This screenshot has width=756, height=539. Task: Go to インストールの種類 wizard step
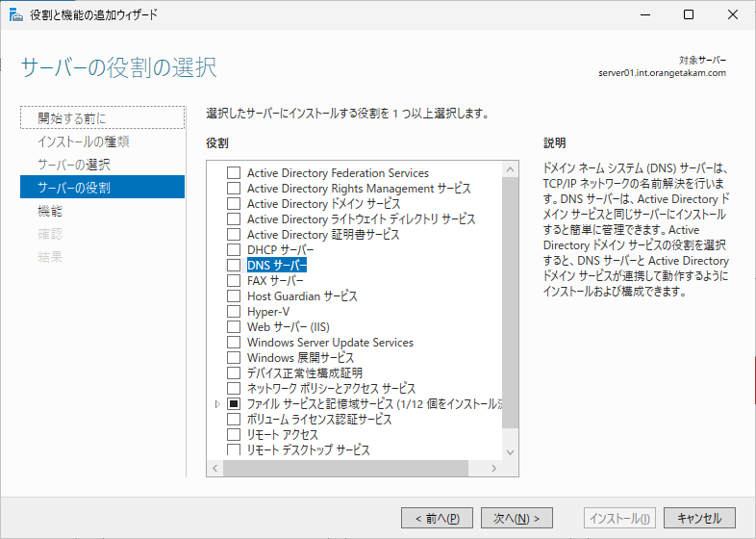(102, 141)
